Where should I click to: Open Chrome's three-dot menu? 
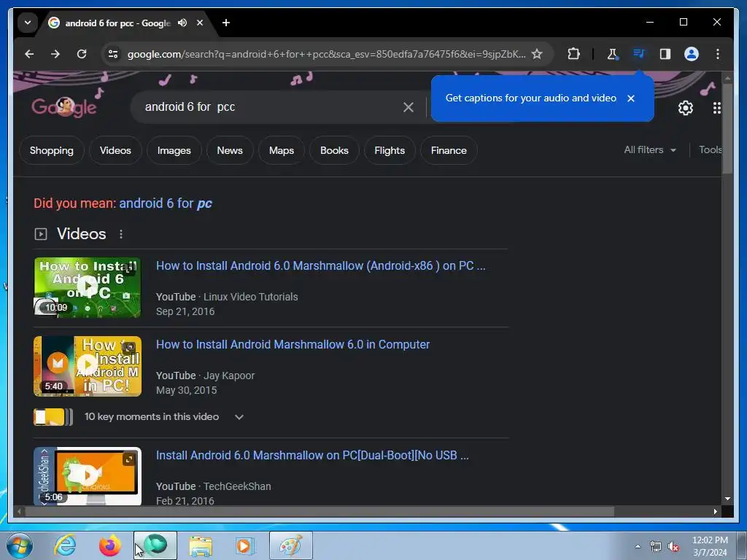coord(718,54)
